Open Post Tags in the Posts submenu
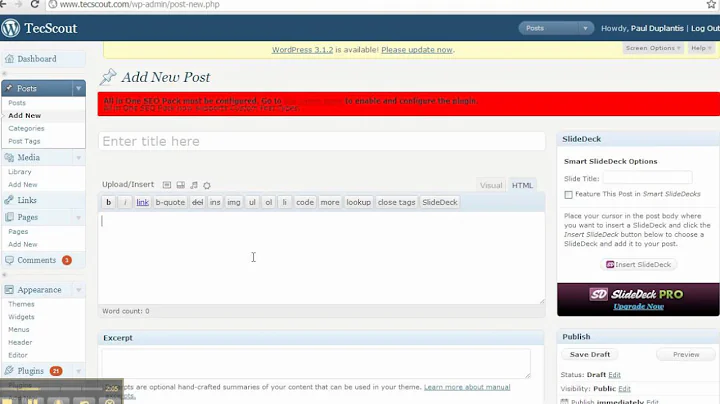Viewport: 720px width, 404px height. pyautogui.click(x=24, y=141)
